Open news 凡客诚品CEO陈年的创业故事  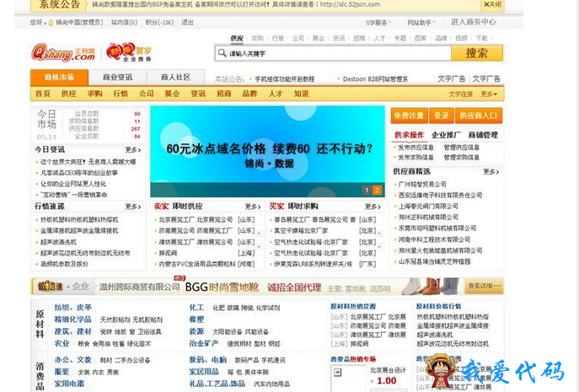coord(79,173)
